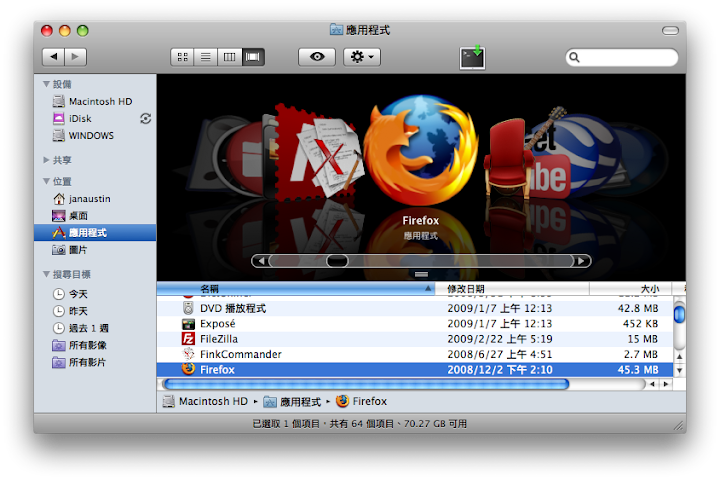Expand the 共享 sidebar section
This screenshot has width=720, height=480.
coord(46,160)
